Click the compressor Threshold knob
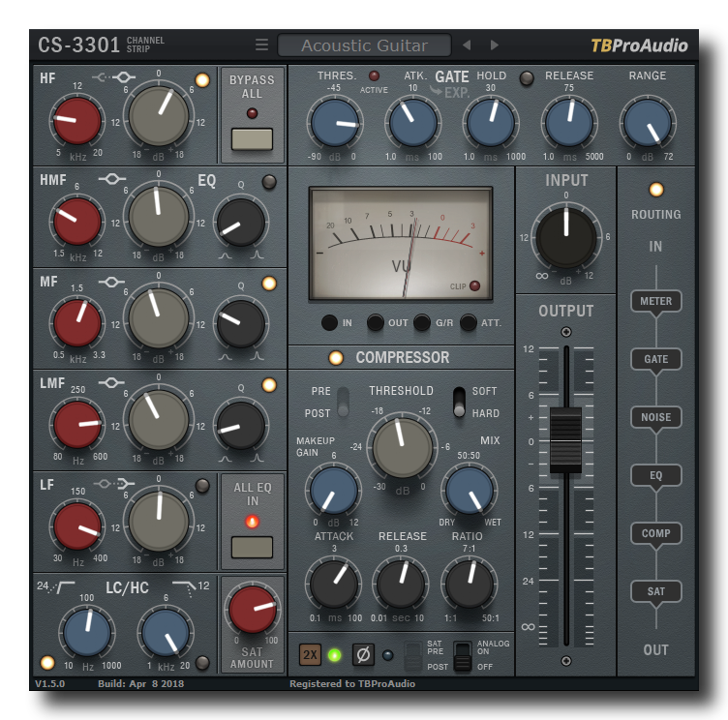Viewport: 728px width, 720px height. pyautogui.click(x=402, y=446)
